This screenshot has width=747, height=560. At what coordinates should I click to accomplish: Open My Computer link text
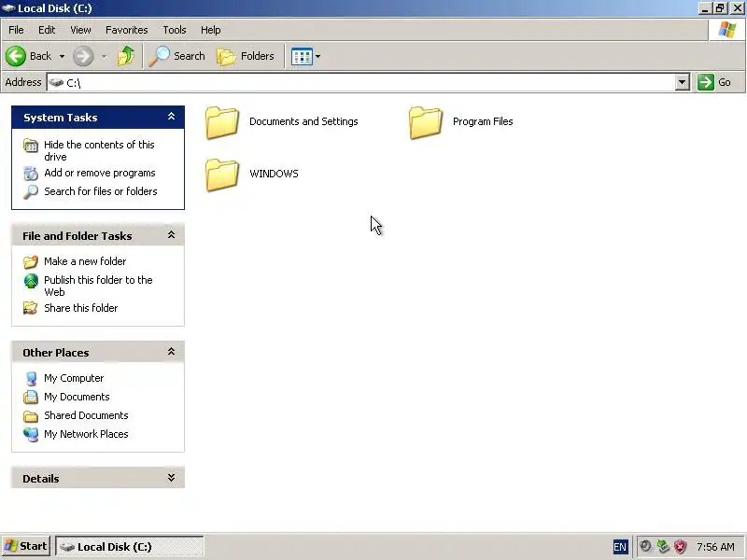[x=74, y=378]
